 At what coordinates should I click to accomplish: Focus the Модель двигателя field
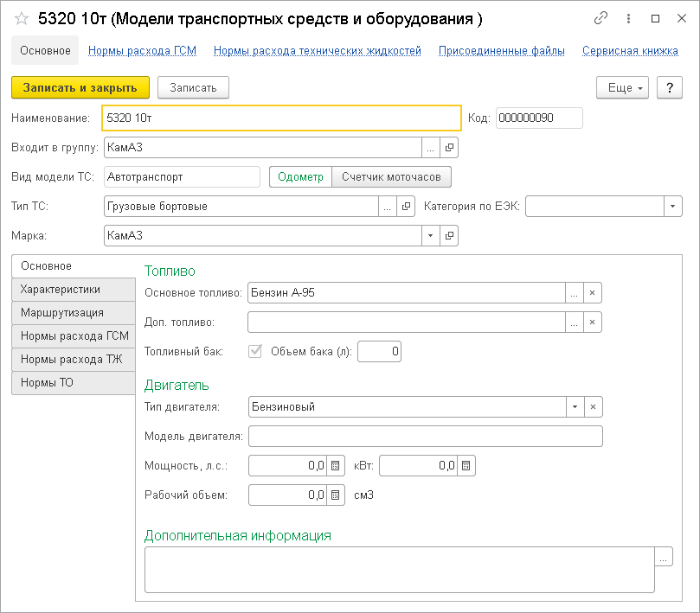point(426,437)
